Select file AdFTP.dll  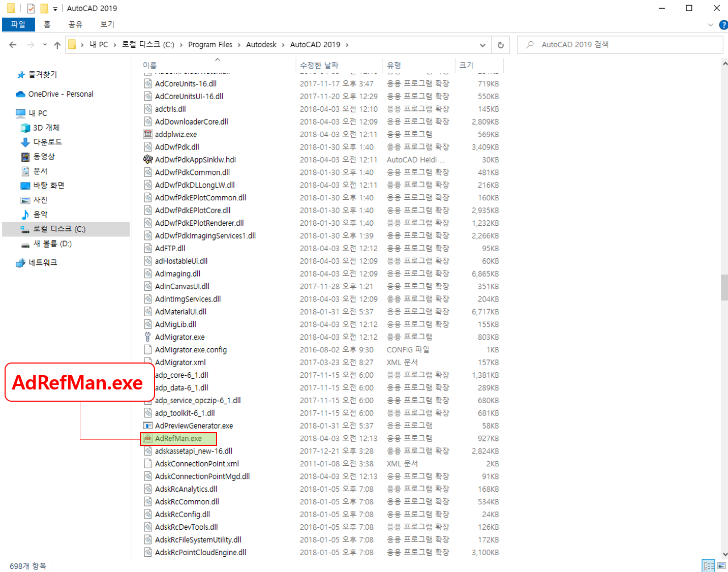pyautogui.click(x=170, y=248)
